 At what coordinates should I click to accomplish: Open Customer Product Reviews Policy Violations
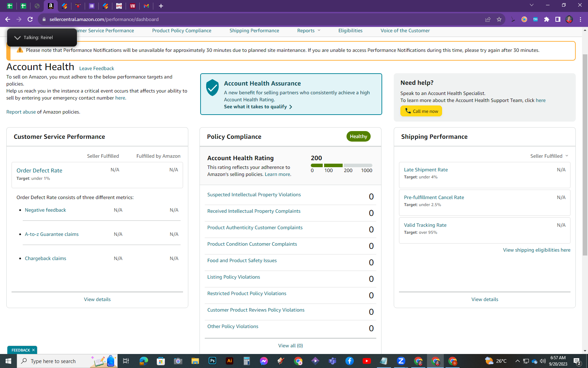click(x=256, y=310)
